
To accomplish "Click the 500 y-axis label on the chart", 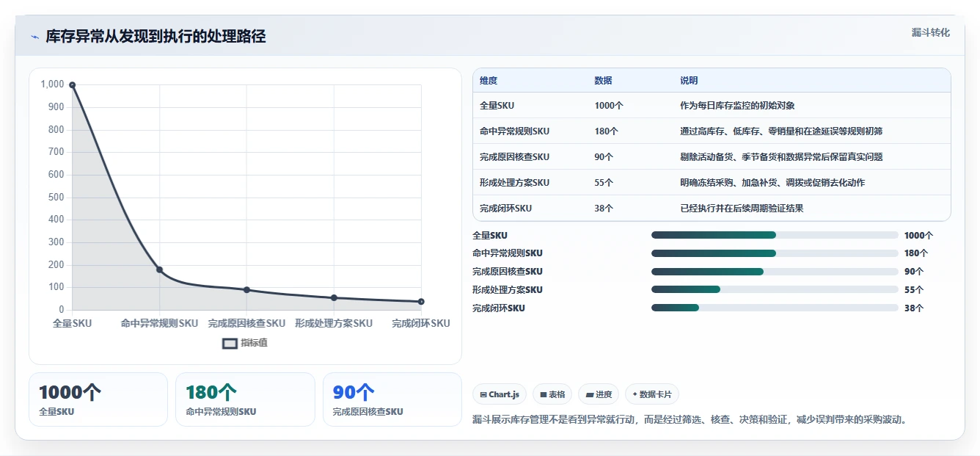I will [x=56, y=198].
